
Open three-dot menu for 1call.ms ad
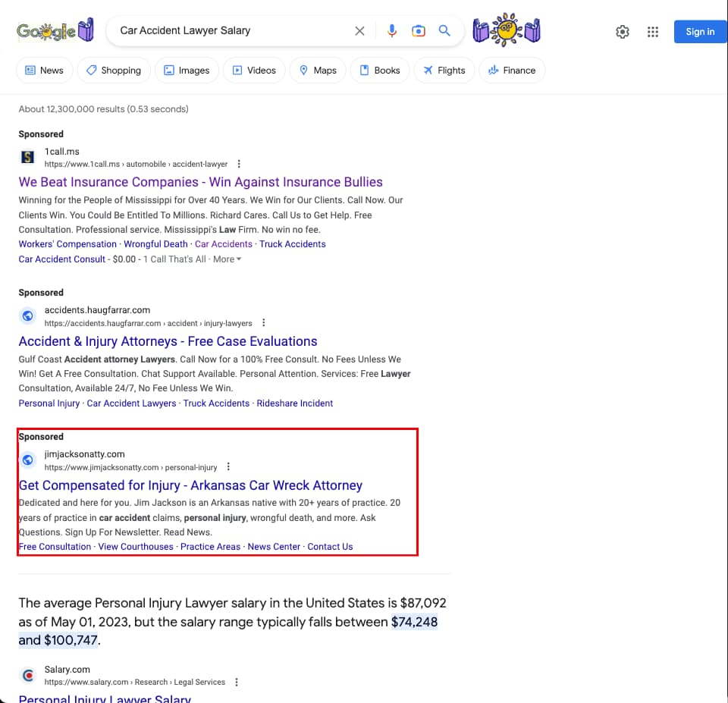click(239, 164)
